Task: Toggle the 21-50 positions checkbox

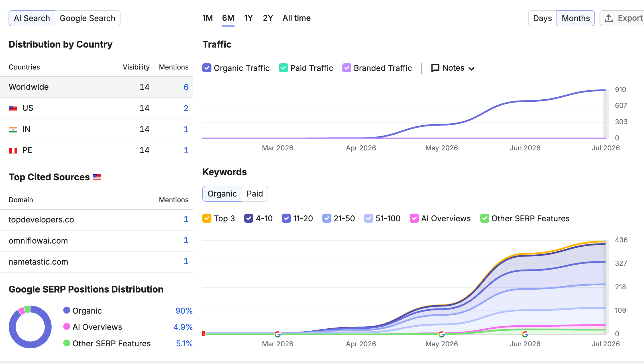Action: click(327, 218)
